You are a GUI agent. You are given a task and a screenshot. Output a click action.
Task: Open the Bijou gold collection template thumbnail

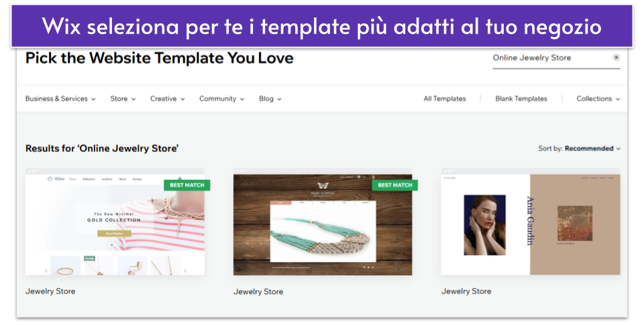point(115,222)
